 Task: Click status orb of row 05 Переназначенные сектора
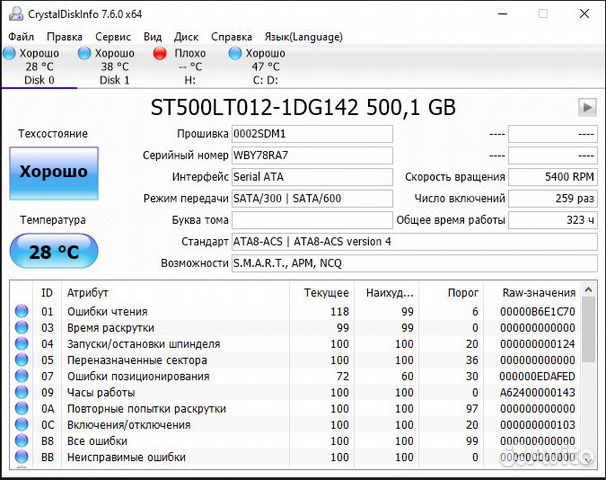pos(22,360)
